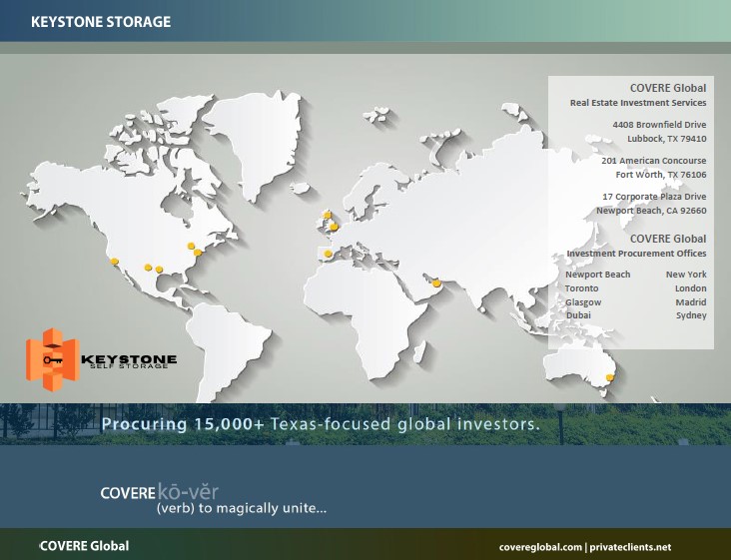The width and height of the screenshot is (731, 560).
Task: Click COVERE Global heading above Real Estate Services
Action: [668, 88]
